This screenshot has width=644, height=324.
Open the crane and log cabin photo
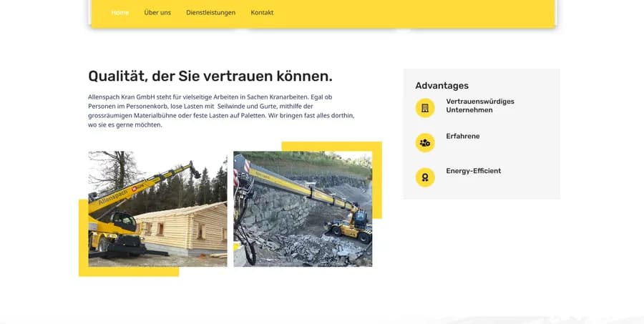click(157, 209)
